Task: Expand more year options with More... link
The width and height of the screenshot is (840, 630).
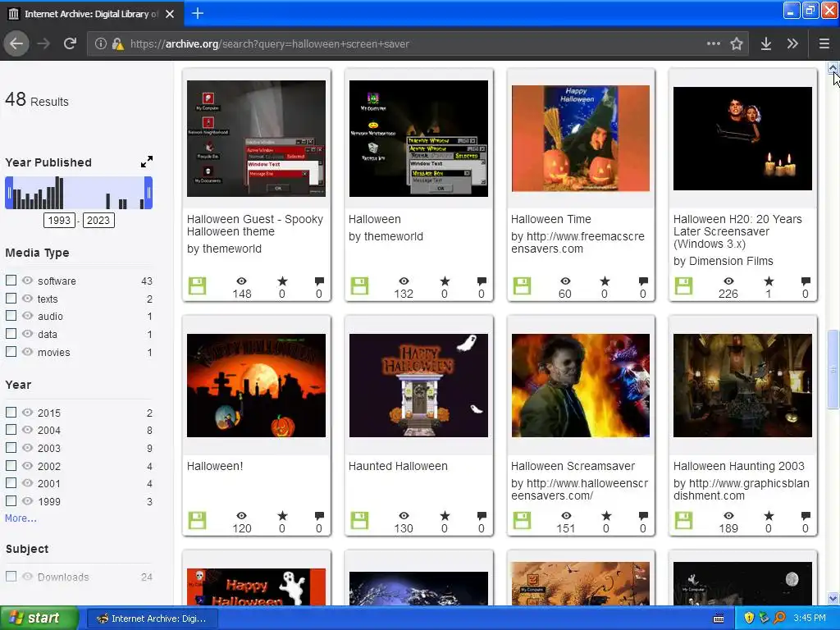Action: (x=21, y=518)
